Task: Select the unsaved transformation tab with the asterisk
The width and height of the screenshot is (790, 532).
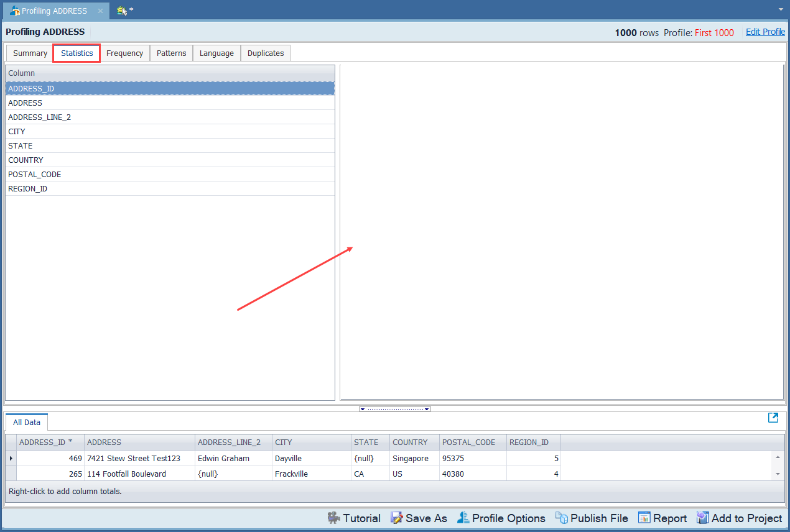Action: coord(123,11)
